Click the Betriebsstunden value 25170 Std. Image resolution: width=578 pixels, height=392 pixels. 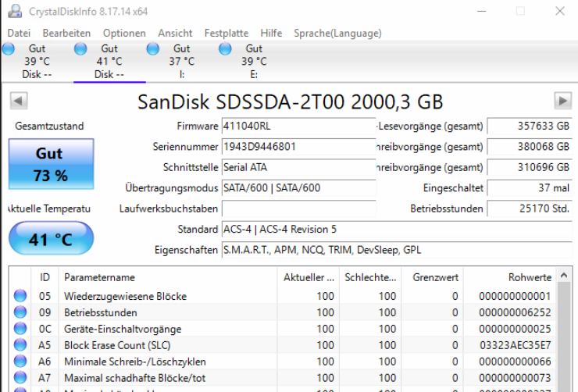tap(530, 208)
